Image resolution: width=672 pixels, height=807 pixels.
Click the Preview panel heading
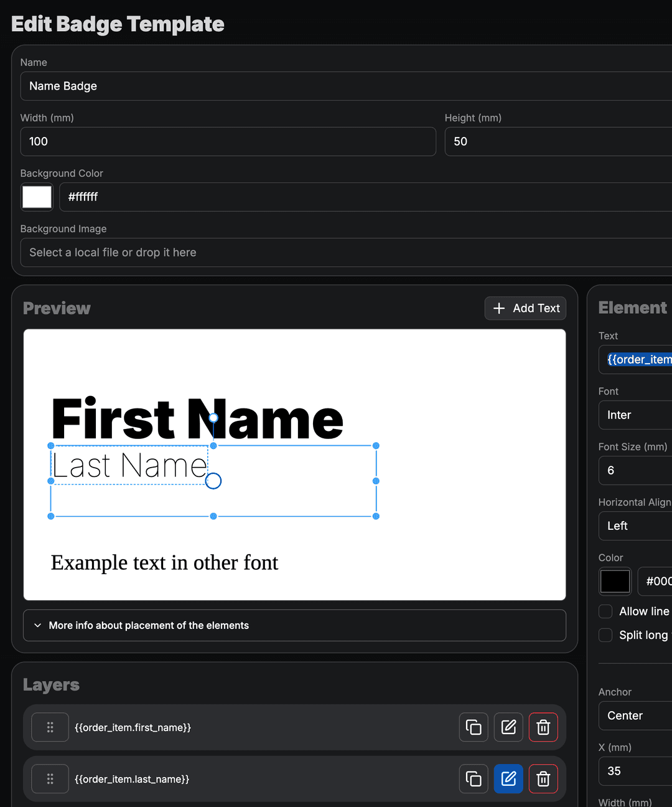click(57, 308)
